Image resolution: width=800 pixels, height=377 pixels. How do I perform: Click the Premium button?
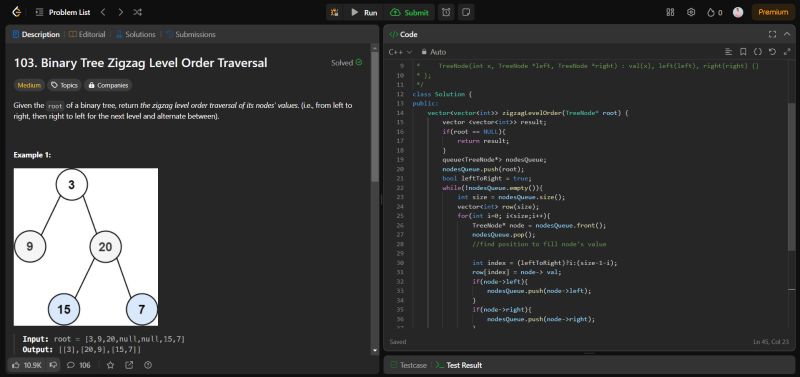tap(773, 12)
